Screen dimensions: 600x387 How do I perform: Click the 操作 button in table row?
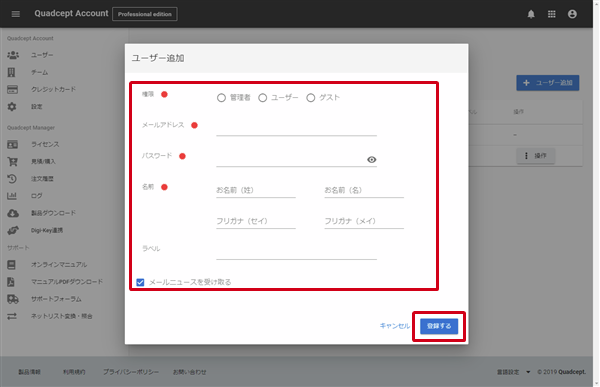click(535, 156)
